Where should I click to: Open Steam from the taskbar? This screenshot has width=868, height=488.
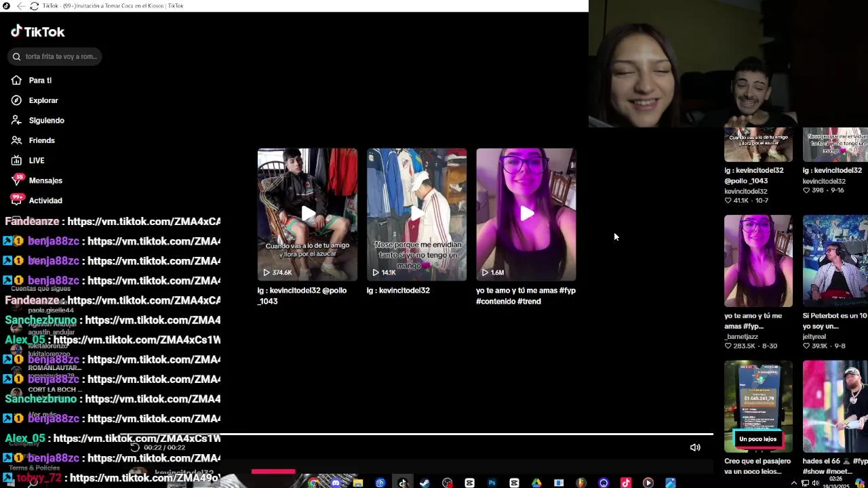(425, 483)
